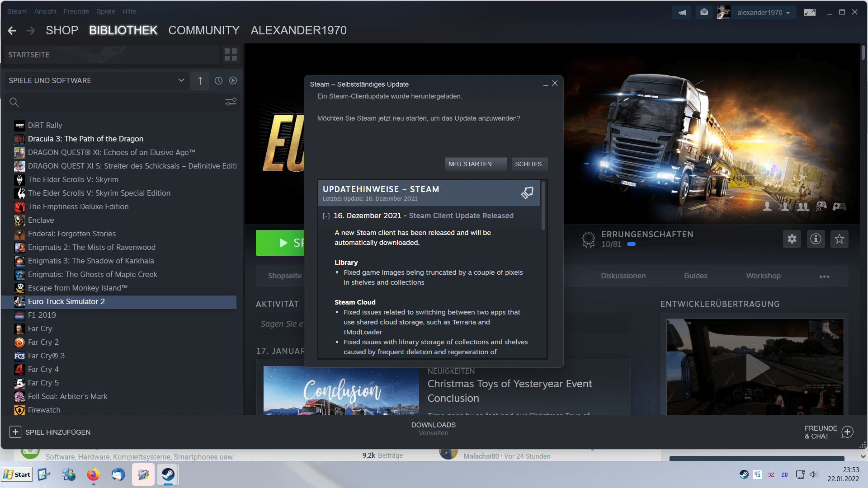Screen dimensions: 868x488
Task: Open the alexander1970 account dropdown
Action: [x=764, y=13]
